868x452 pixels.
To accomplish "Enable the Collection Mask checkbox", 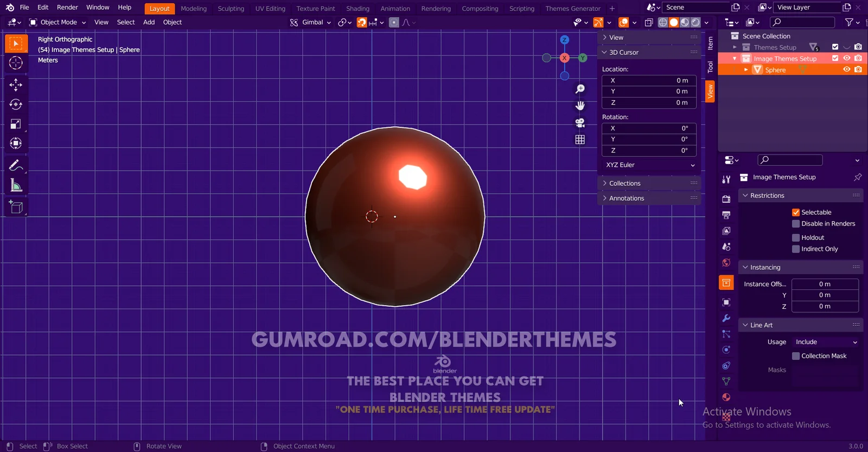I will 796,356.
